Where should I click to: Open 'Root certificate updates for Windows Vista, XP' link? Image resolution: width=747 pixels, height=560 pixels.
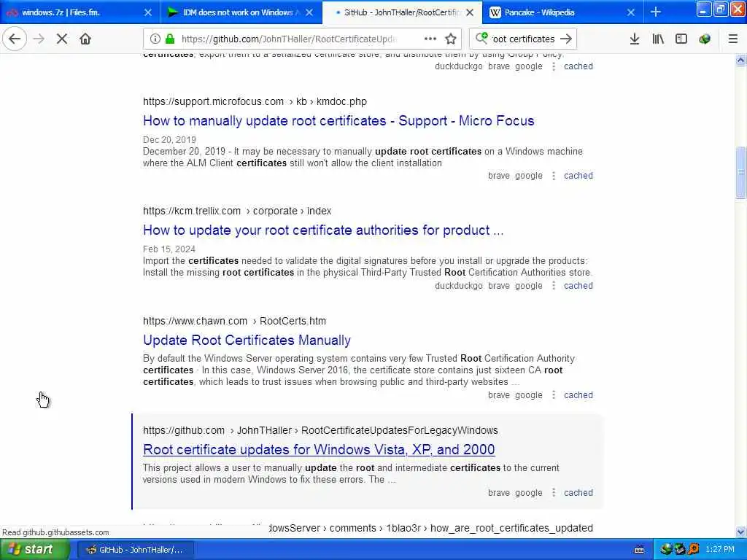(x=319, y=449)
